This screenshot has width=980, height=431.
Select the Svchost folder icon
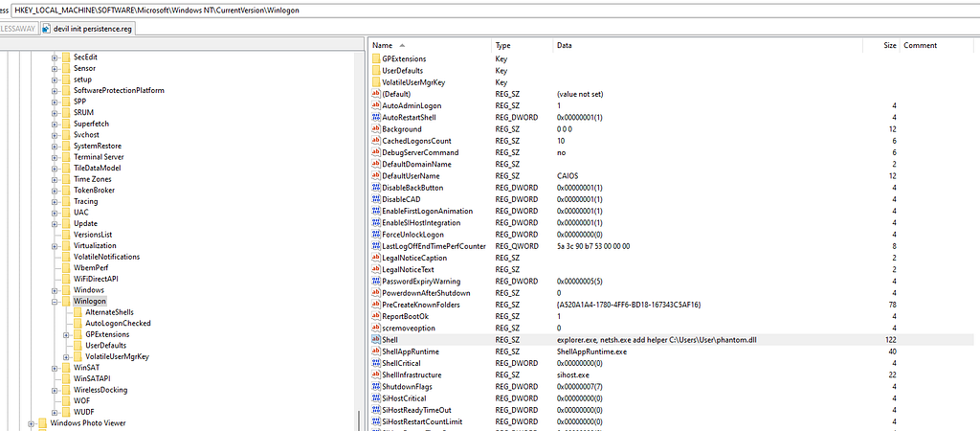tap(66, 134)
